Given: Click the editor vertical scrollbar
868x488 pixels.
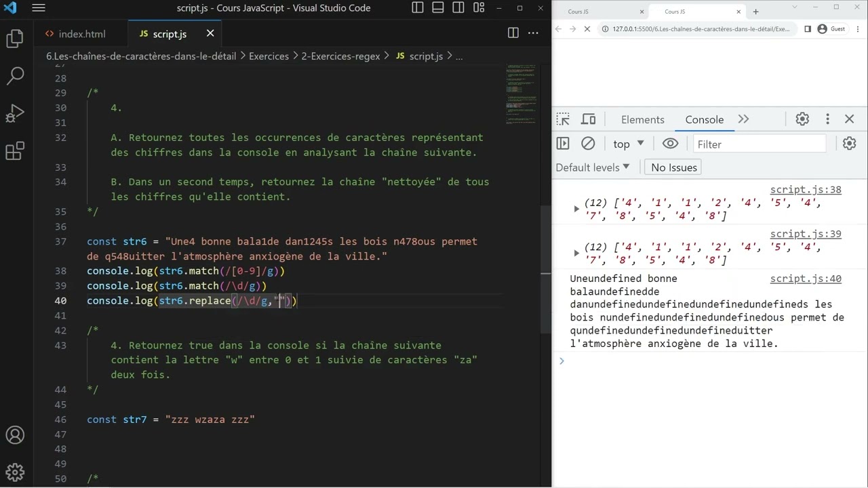Looking at the screenshot, I should tap(546, 268).
